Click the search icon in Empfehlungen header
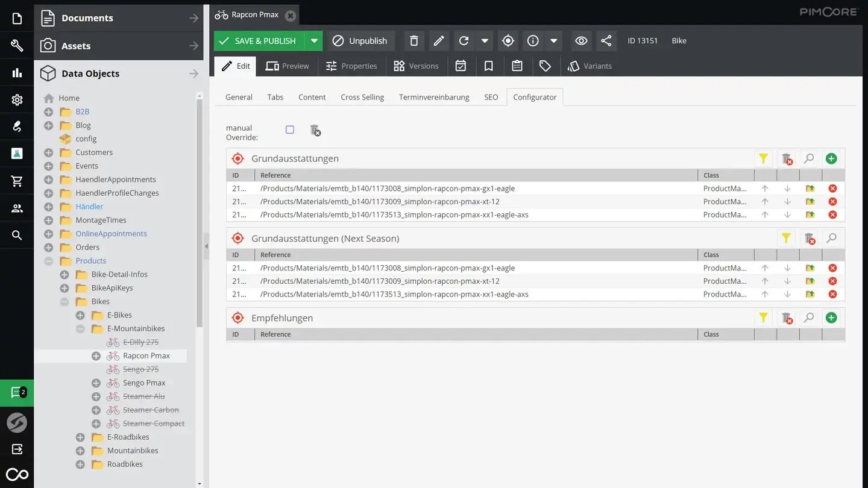 coord(809,318)
